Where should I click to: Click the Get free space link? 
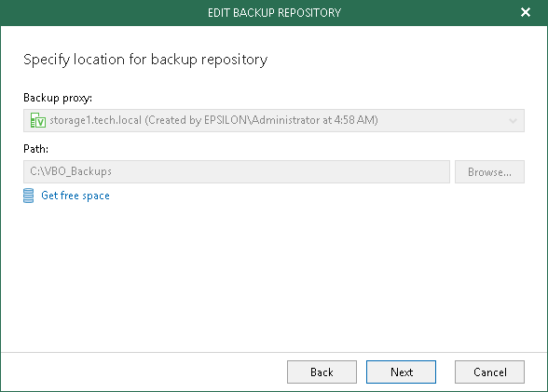(x=75, y=196)
